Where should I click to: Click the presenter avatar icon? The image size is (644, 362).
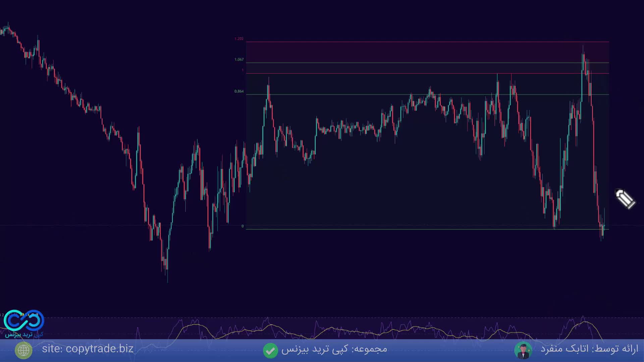coord(523,350)
